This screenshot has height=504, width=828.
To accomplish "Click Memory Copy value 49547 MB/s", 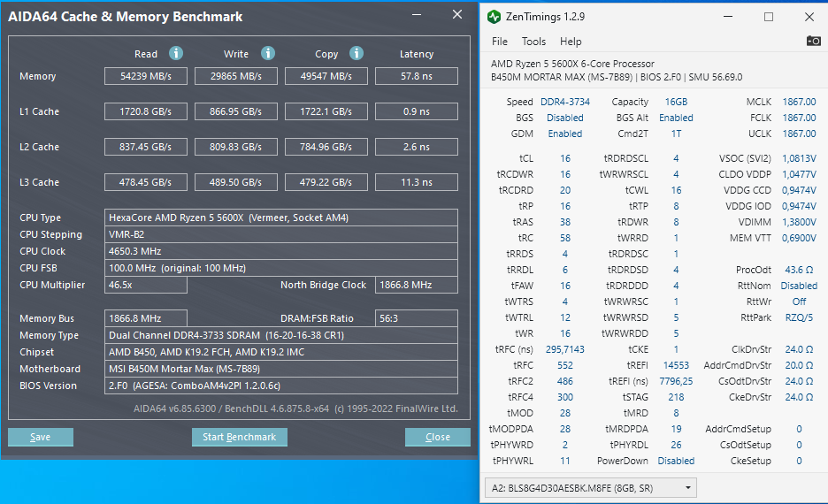I will click(326, 76).
